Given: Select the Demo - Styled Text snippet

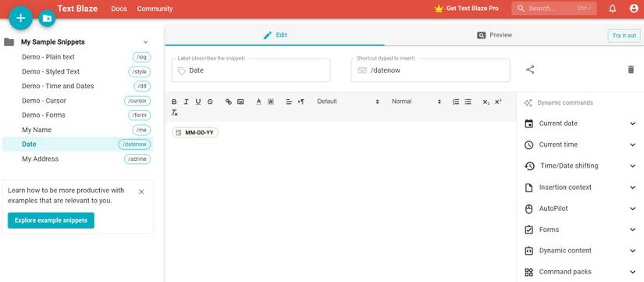Looking at the screenshot, I should (77, 72).
